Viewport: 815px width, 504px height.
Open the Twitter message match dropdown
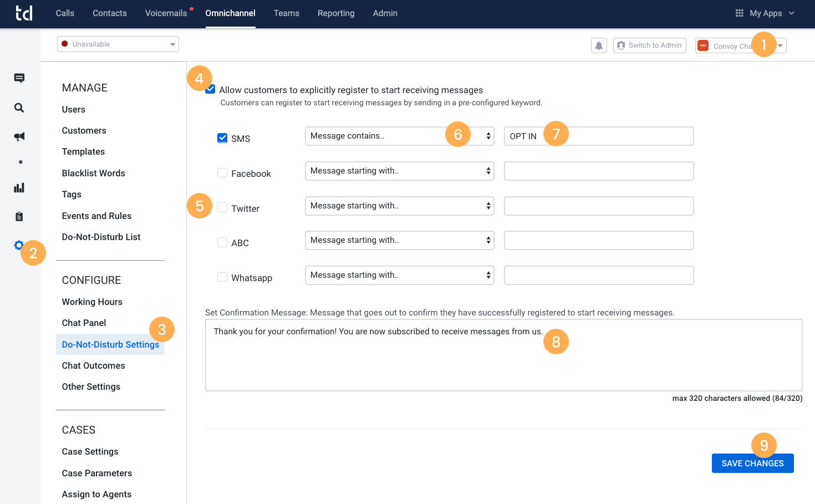click(x=400, y=206)
